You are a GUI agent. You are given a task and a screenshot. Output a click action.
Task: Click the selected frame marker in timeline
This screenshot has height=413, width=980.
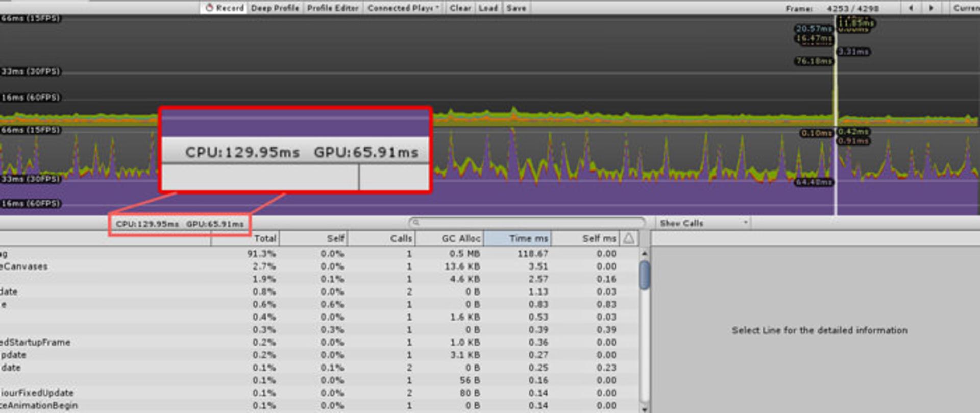836,115
